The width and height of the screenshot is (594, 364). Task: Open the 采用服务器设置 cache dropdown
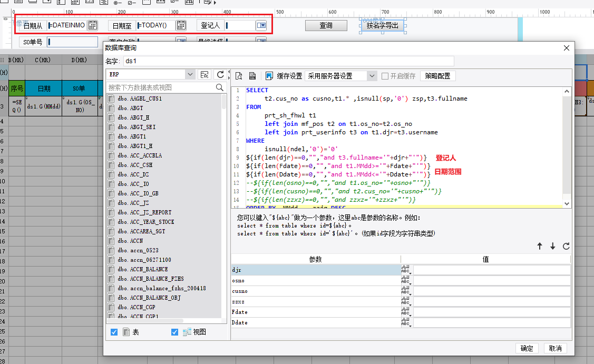click(x=372, y=76)
